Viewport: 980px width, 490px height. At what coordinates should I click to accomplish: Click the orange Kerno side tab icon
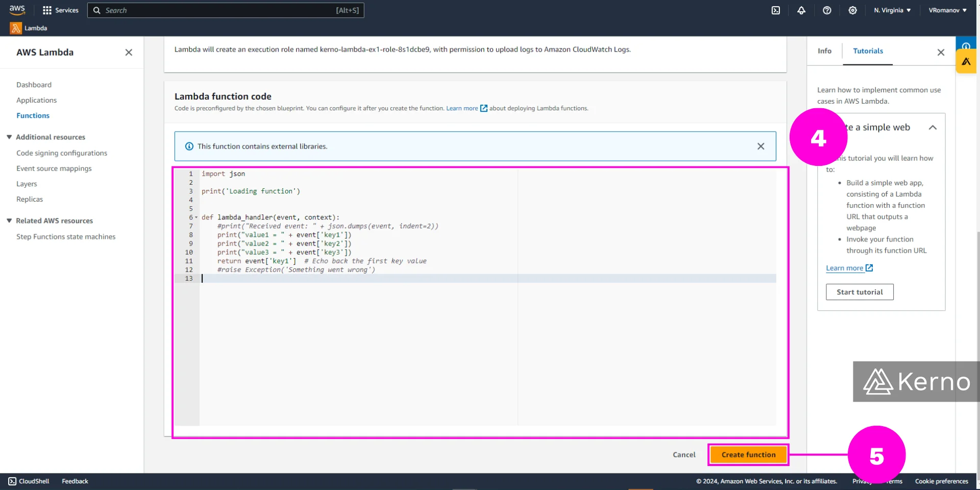tap(966, 62)
